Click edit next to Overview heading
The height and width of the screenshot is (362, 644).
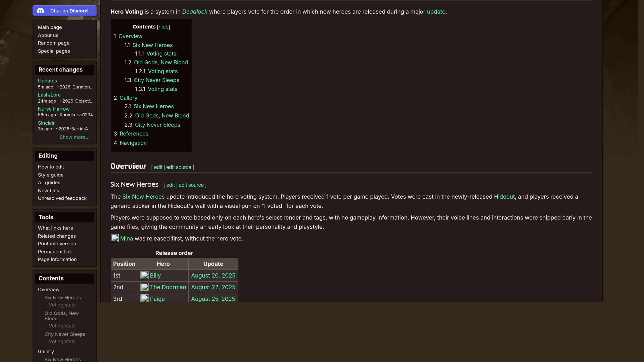(158, 167)
